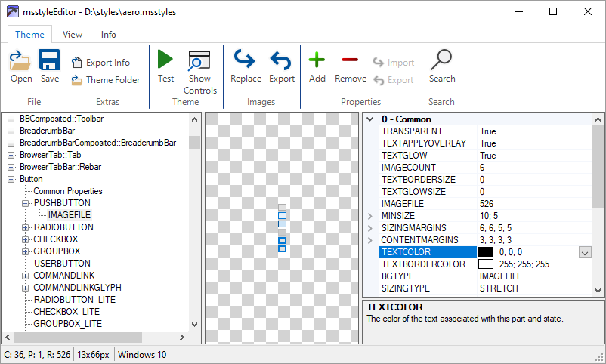Select Common Properties tree item

(68, 191)
